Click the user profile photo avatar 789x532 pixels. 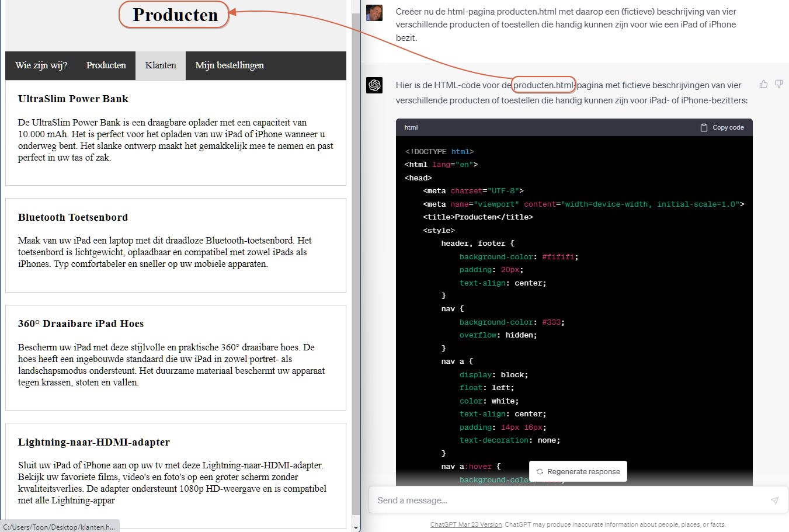click(x=374, y=13)
